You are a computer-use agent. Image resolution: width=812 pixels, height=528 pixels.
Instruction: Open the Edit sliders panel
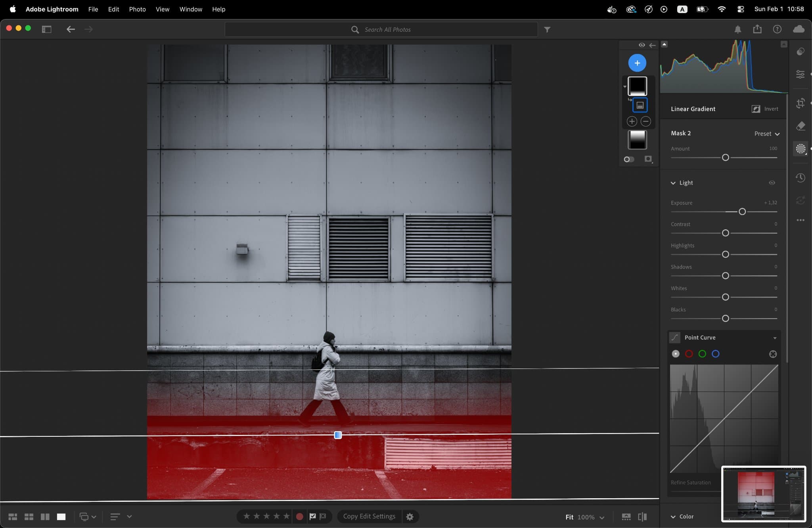[x=801, y=74]
